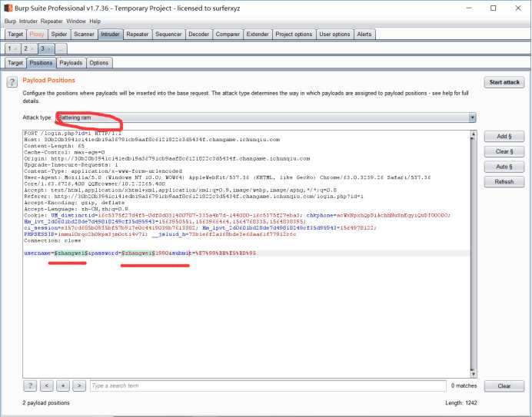532x417 pixels.
Task: Select Intruder attack tab 3
Action: click(46, 49)
